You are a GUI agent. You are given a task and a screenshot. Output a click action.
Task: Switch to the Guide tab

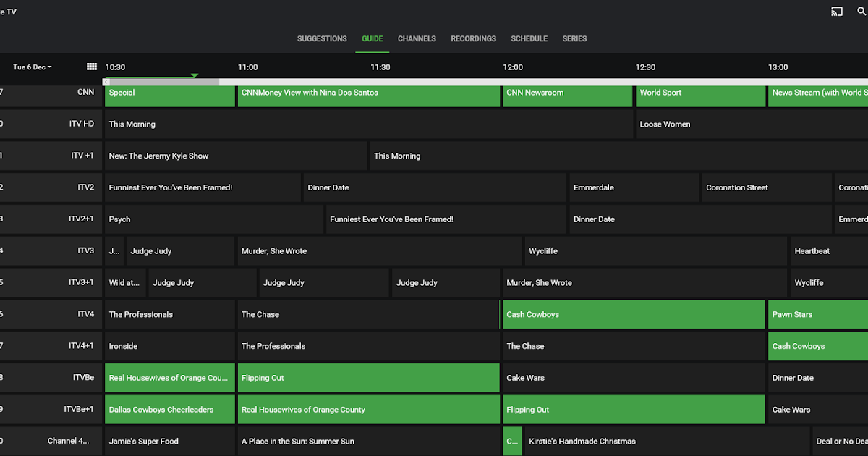(x=373, y=38)
